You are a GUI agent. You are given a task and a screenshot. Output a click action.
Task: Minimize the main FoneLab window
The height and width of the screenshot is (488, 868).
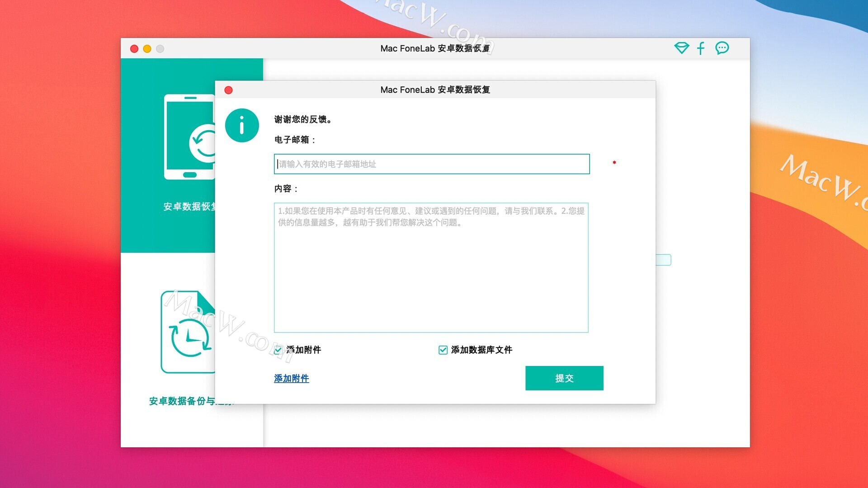(147, 49)
